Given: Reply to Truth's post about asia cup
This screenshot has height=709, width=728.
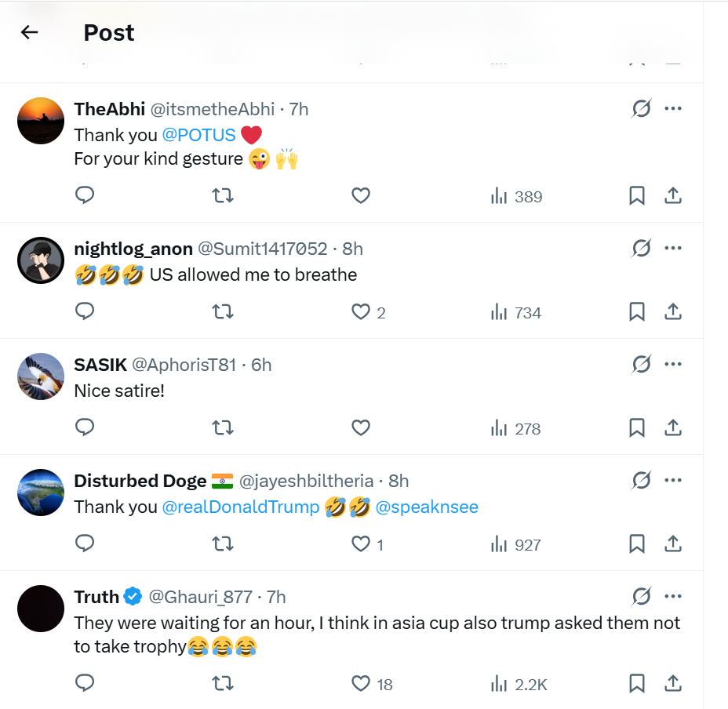Looking at the screenshot, I should point(85,684).
